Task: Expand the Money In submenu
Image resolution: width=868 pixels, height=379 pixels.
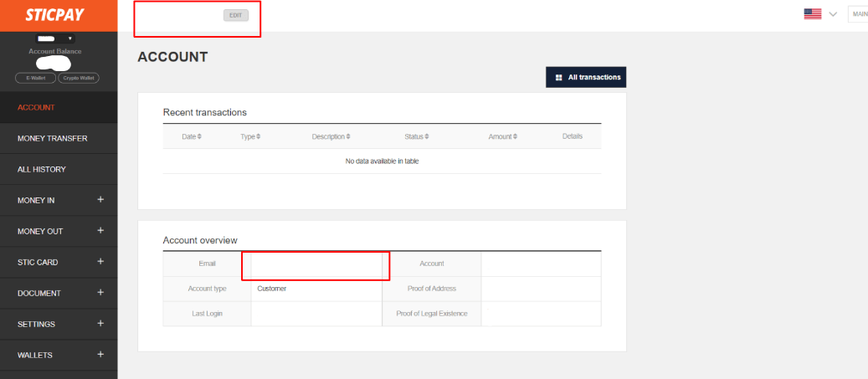Action: click(100, 200)
